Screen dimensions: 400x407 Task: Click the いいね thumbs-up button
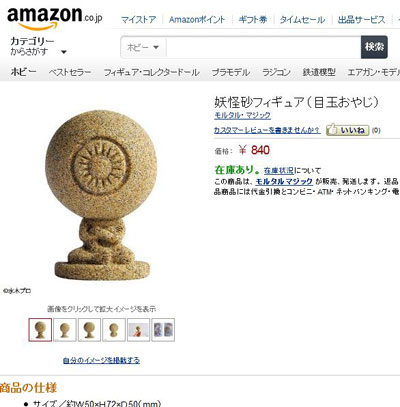click(x=347, y=130)
